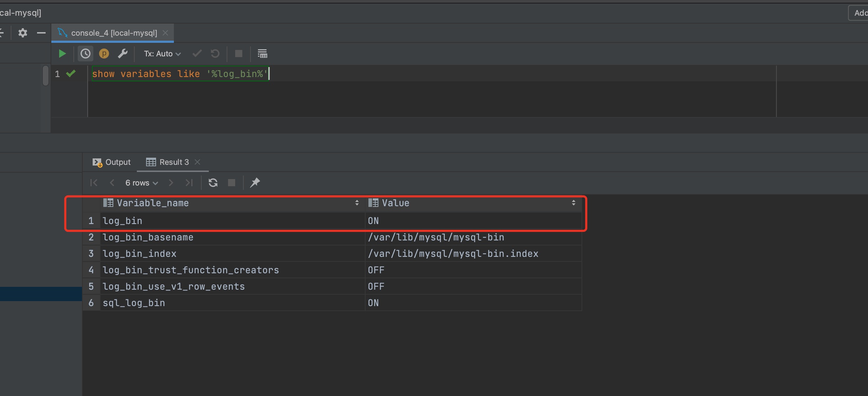
Task: Click the view-as-table output icon
Action: pyautogui.click(x=262, y=54)
